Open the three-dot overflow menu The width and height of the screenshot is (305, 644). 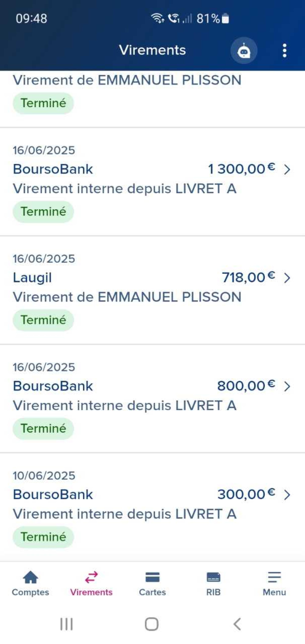click(x=284, y=50)
